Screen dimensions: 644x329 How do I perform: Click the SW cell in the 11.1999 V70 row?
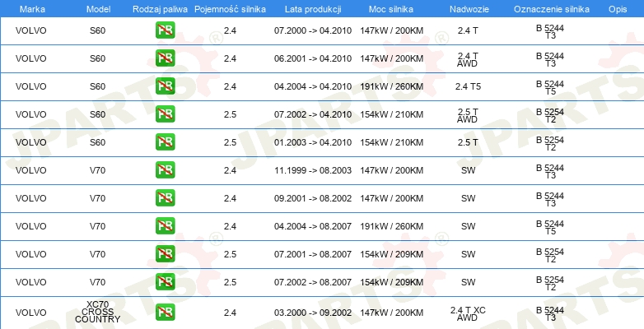[469, 170]
